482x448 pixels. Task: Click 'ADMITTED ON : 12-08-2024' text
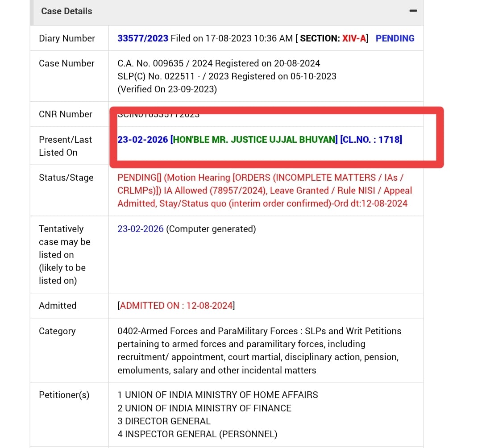pos(176,305)
